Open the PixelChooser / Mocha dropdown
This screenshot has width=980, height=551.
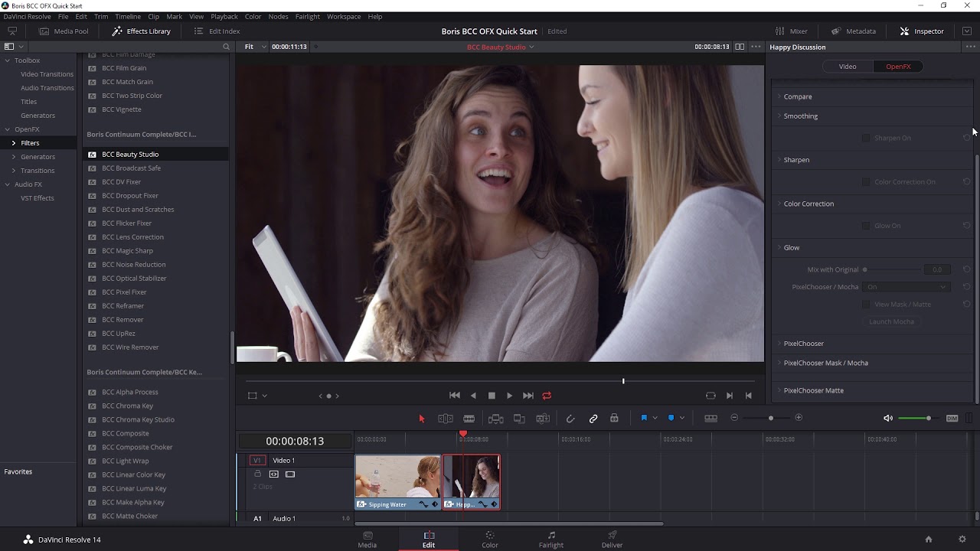(906, 287)
